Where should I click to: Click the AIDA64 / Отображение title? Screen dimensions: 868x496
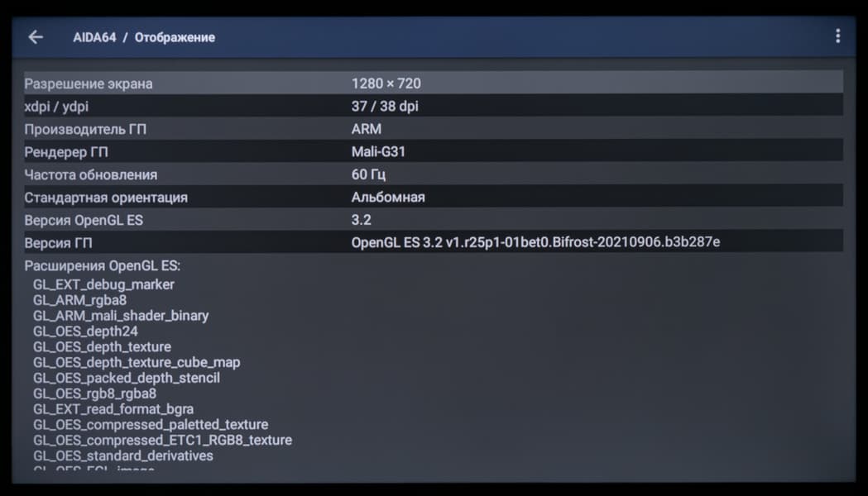click(144, 37)
